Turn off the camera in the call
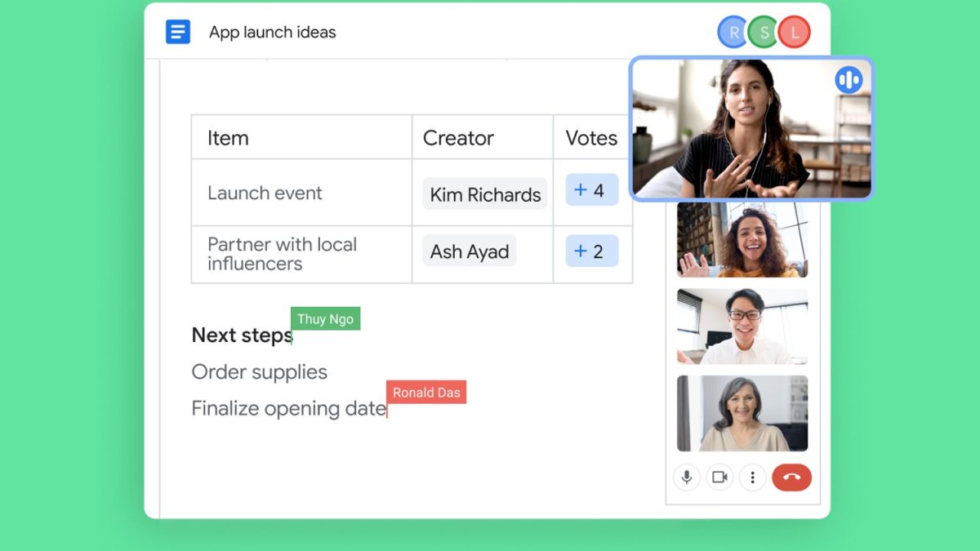This screenshot has width=980, height=551. point(719,478)
